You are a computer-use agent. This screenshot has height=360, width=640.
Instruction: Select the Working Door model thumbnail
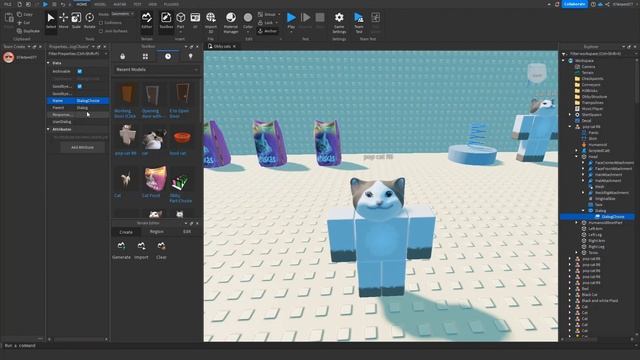(127, 94)
